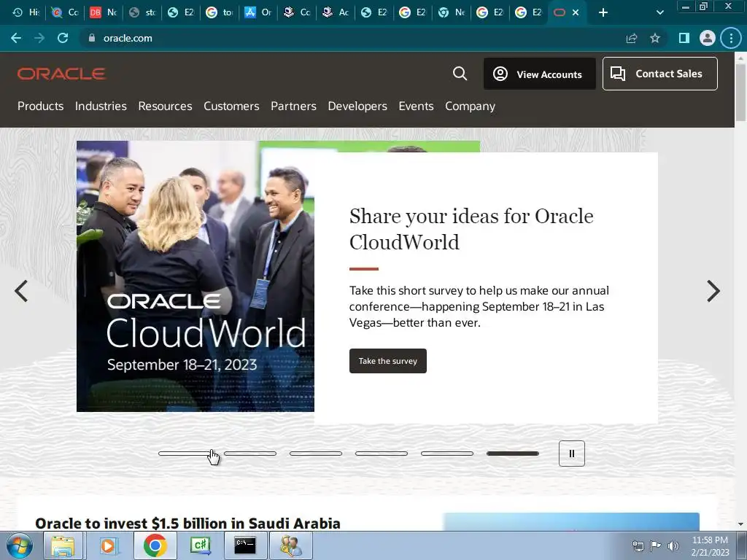The image size is (747, 560).
Task: Bookmark this page with the star
Action: point(655,38)
